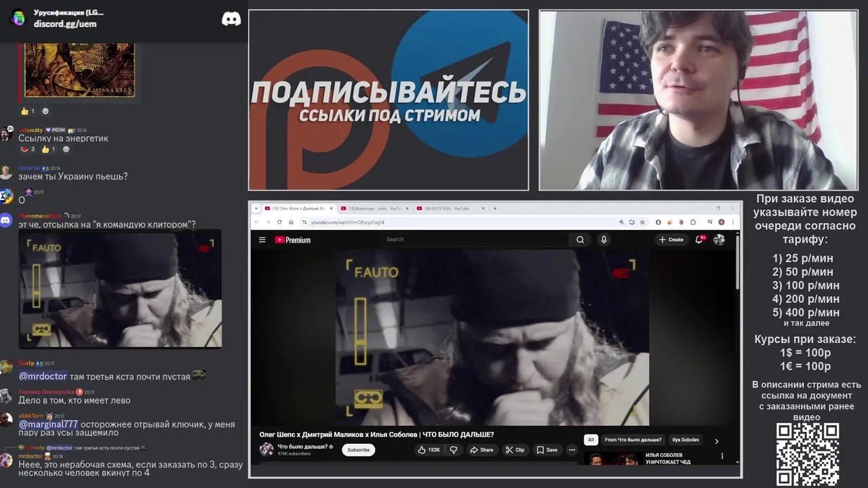
Task: Toggle thumbs-up reaction under Ссылку на энергетик
Action: pyautogui.click(x=50, y=149)
